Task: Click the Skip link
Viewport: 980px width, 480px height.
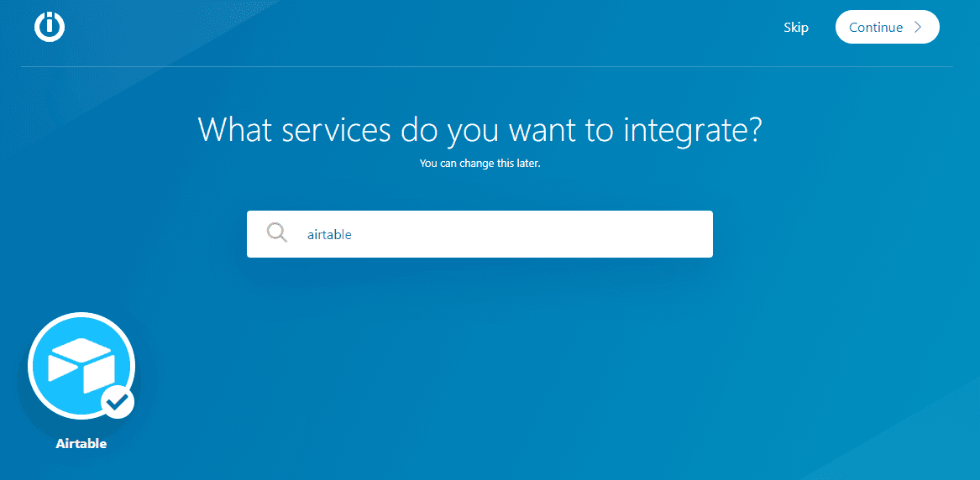Action: point(795,28)
